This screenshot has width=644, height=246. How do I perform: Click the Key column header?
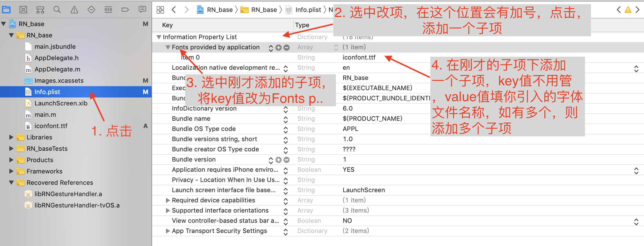pyautogui.click(x=167, y=25)
